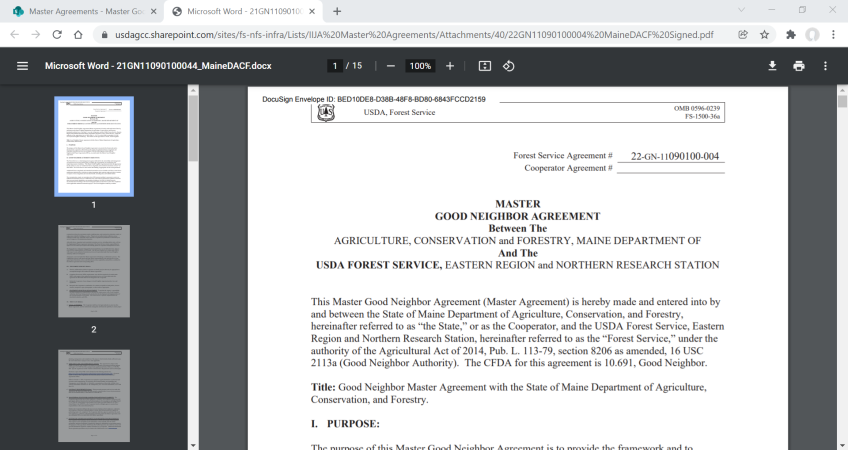Open the tab search dropdown chevron
The image size is (848, 450).
coord(741,10)
